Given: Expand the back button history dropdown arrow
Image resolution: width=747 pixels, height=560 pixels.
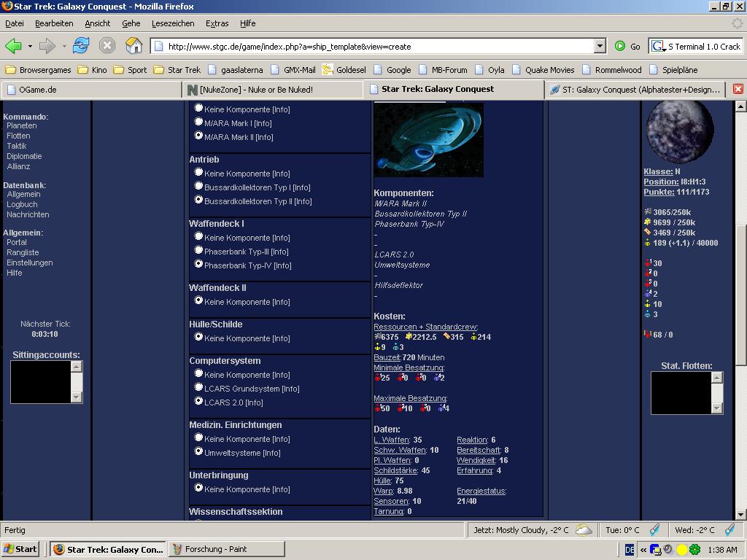Looking at the screenshot, I should (30, 46).
